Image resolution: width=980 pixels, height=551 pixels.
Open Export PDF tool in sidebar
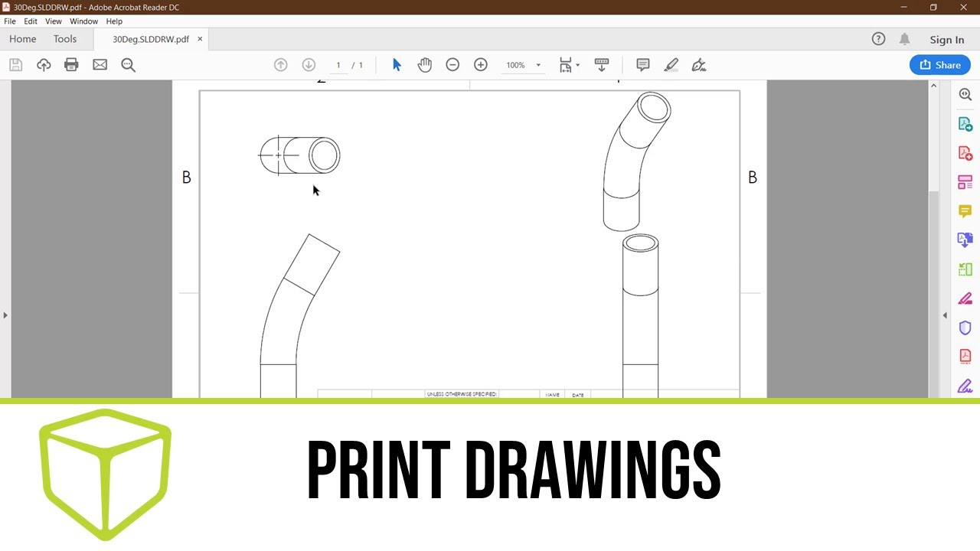tap(965, 124)
